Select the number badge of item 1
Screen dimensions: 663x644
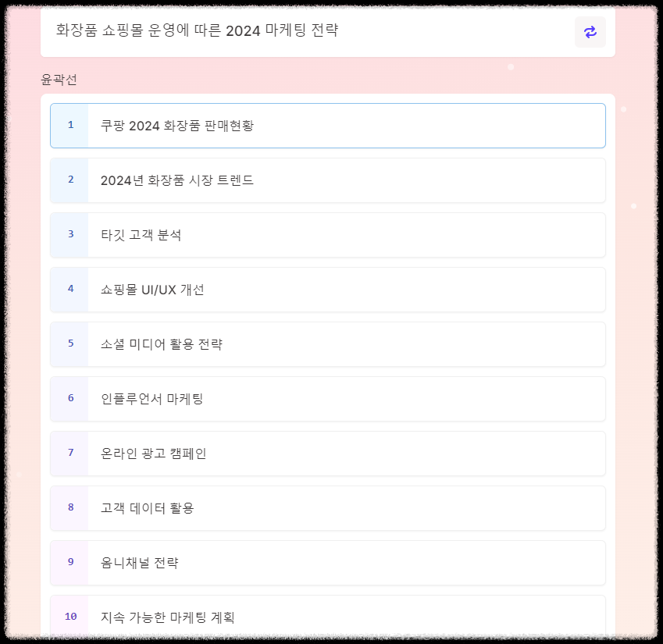(x=70, y=125)
